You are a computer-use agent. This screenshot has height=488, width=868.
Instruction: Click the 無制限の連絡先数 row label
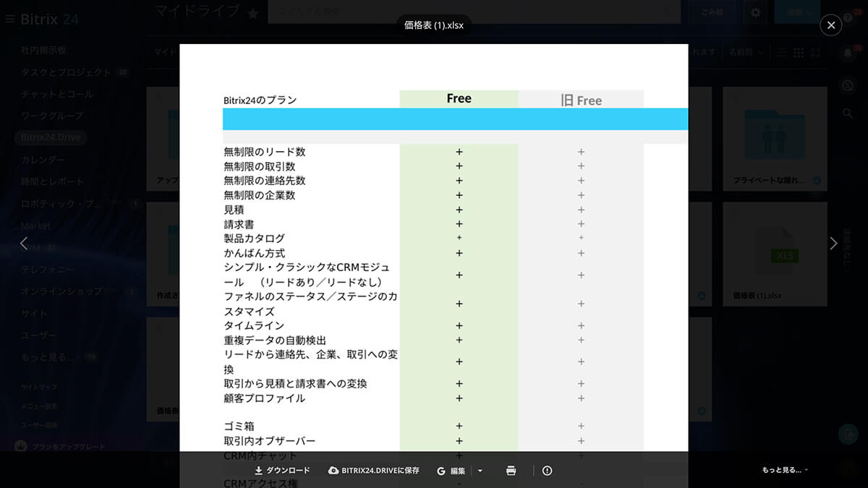(265, 181)
